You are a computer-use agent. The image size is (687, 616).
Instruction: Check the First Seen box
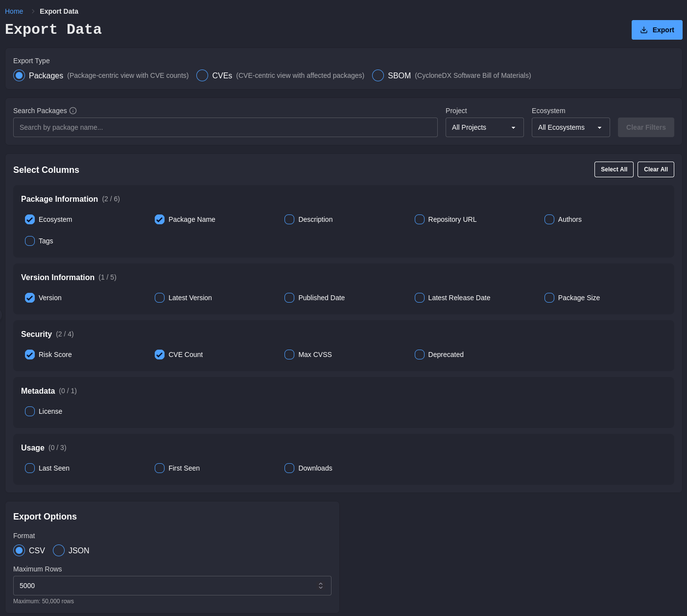tap(160, 468)
